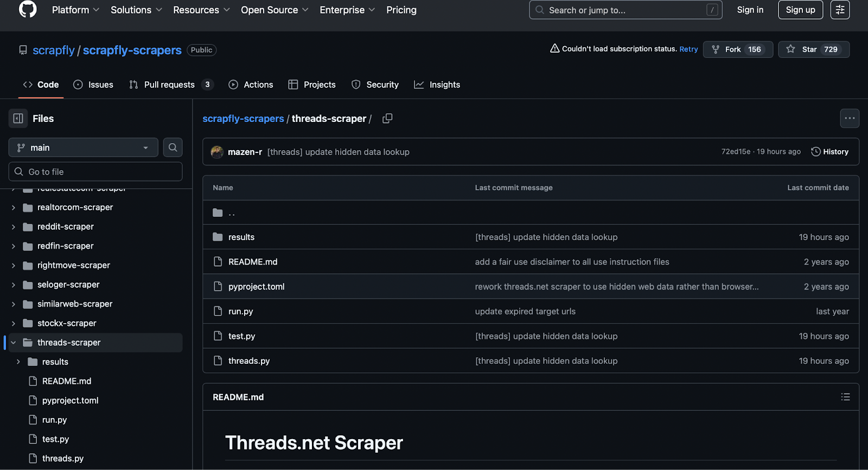Click the subscription warning triangle icon
This screenshot has height=470, width=868.
[x=554, y=48]
